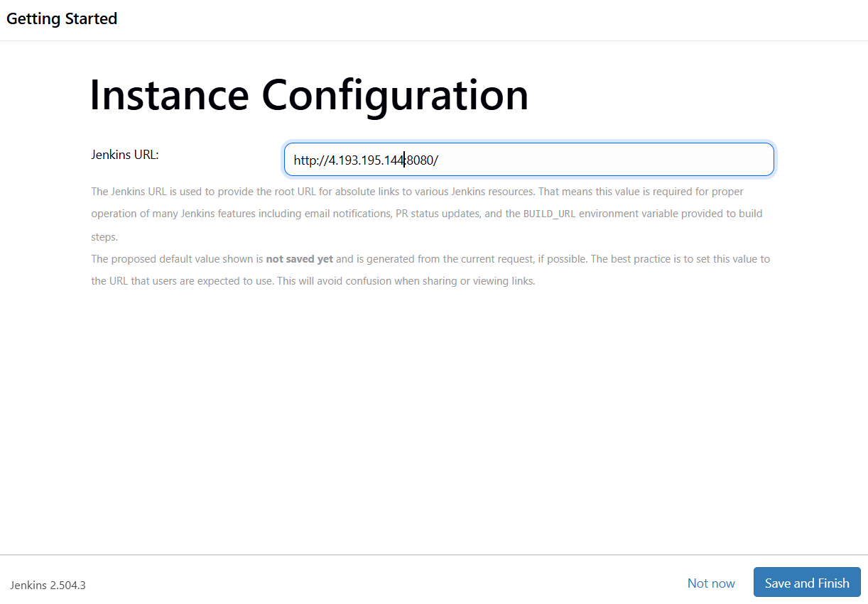Place cursor on "http://" in URL field
Image resolution: width=868 pixels, height=604 pixels.
[310, 160]
